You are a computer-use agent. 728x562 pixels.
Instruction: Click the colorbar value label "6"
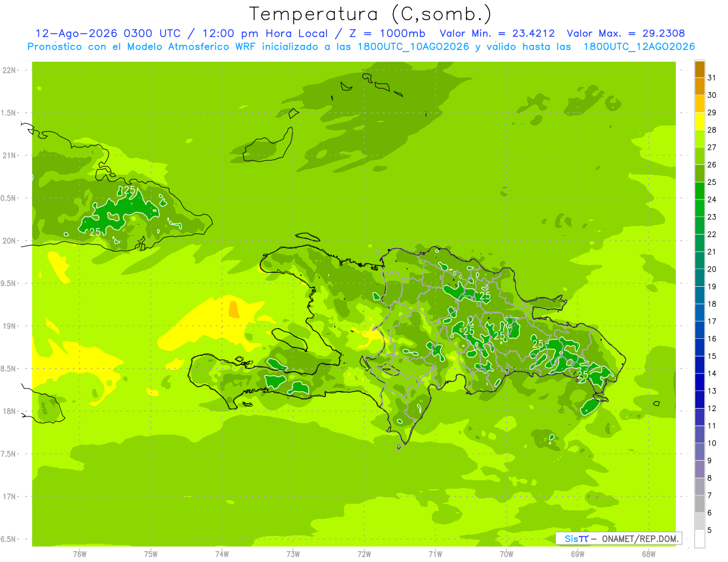tap(710, 513)
